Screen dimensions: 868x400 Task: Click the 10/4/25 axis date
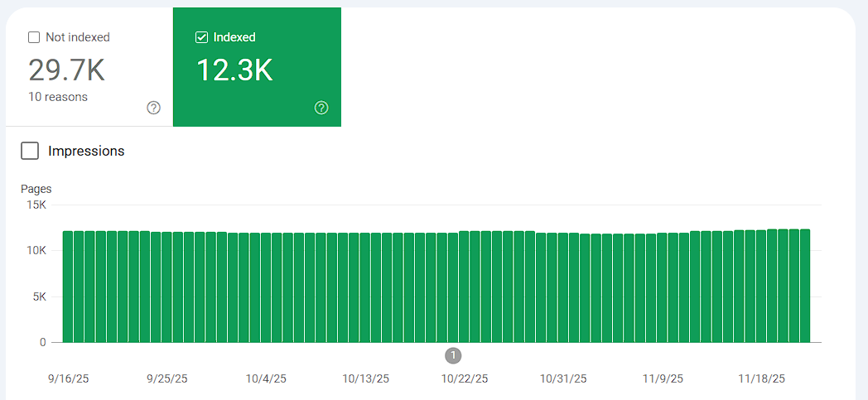click(266, 378)
